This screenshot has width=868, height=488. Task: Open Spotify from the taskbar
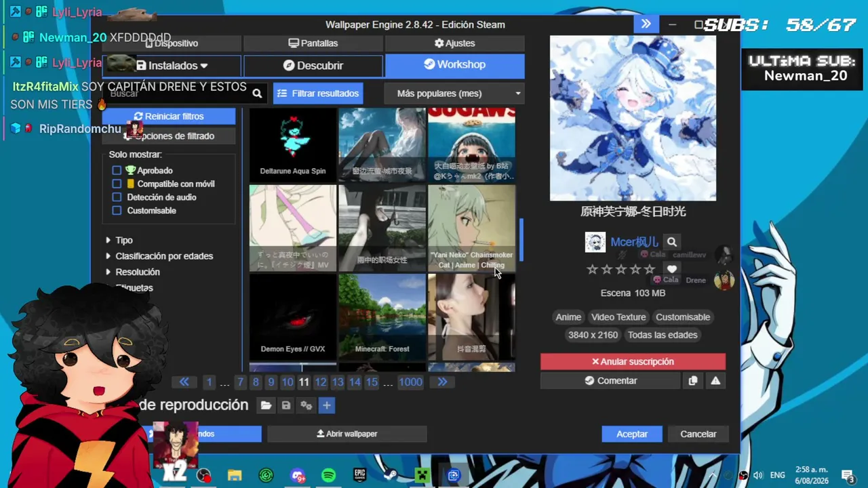(x=328, y=476)
